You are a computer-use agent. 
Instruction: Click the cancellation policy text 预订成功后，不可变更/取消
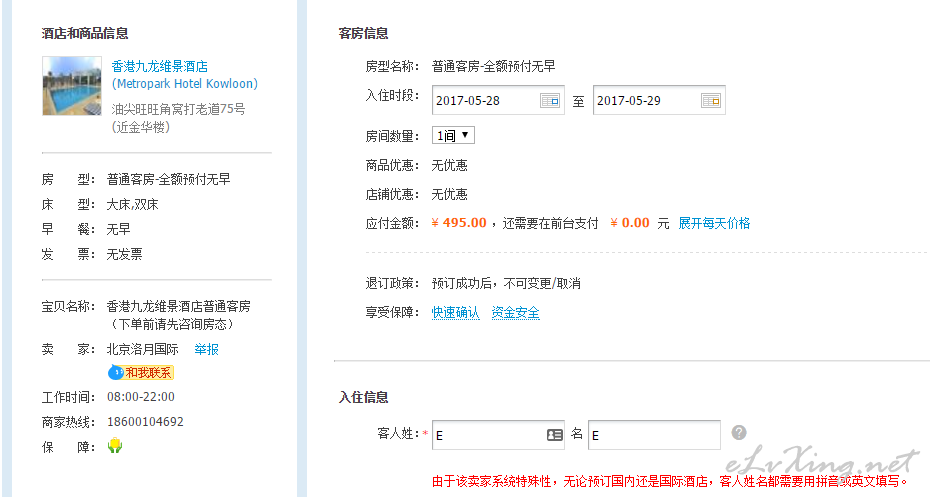[506, 283]
